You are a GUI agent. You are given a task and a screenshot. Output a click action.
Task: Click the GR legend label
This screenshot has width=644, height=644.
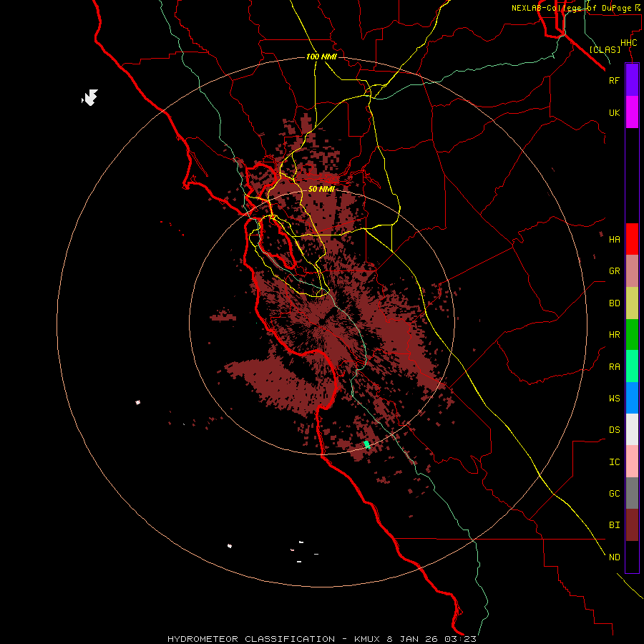tap(615, 271)
